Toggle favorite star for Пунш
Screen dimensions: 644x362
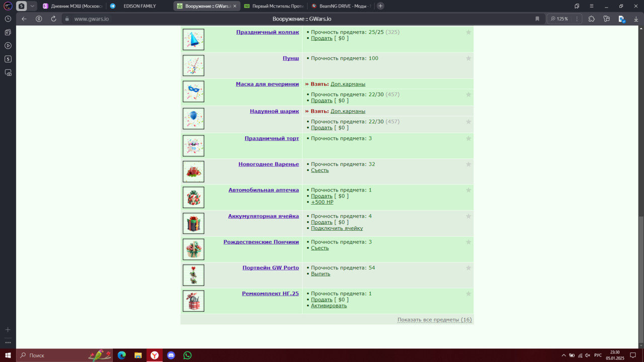(468, 58)
